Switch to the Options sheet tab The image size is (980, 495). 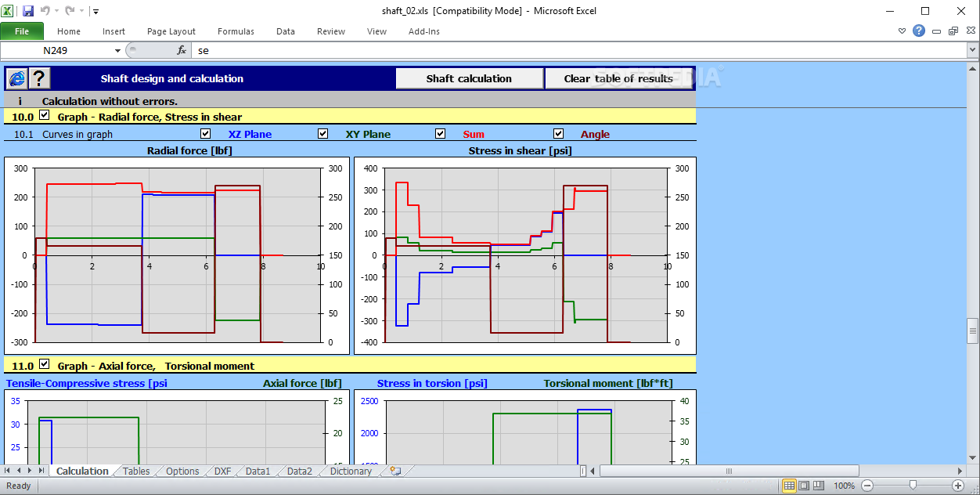pos(182,471)
